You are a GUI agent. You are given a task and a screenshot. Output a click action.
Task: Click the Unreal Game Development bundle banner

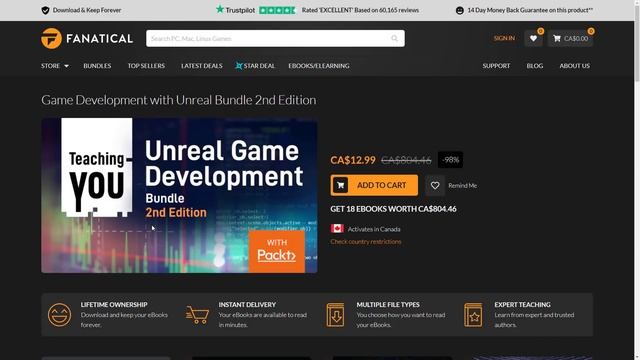pyautogui.click(x=179, y=196)
